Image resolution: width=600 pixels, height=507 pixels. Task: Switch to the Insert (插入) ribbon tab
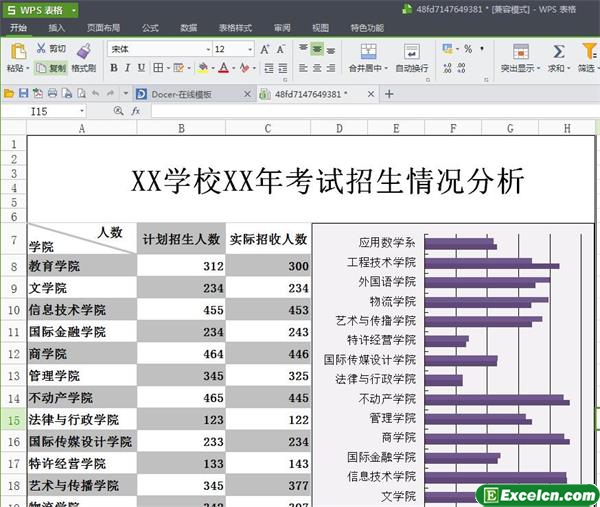tap(57, 28)
